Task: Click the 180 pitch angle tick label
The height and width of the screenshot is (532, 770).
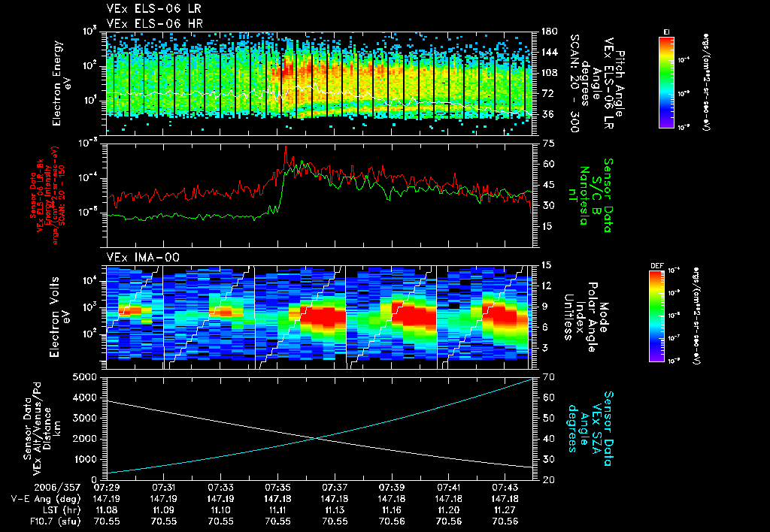Action: tap(549, 32)
